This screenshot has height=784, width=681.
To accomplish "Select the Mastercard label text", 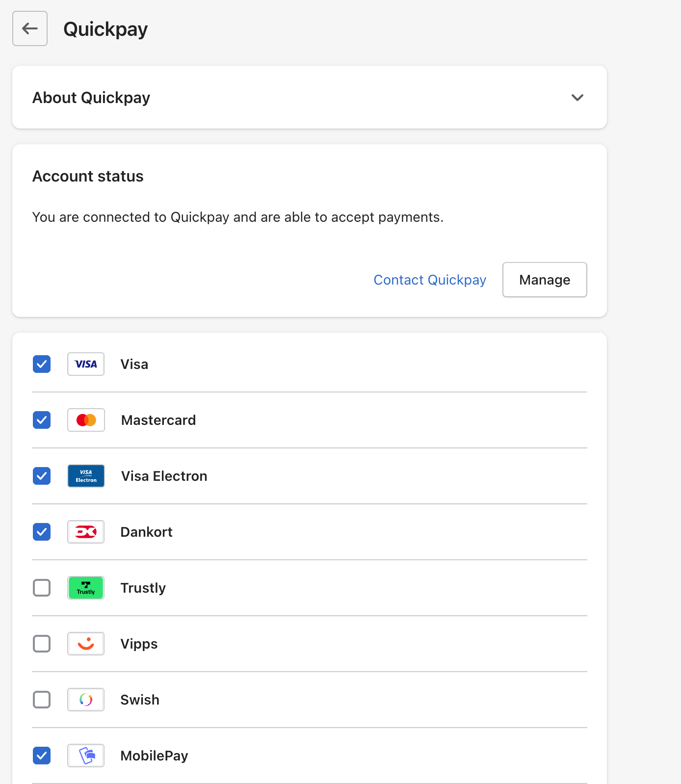I will pos(158,420).
